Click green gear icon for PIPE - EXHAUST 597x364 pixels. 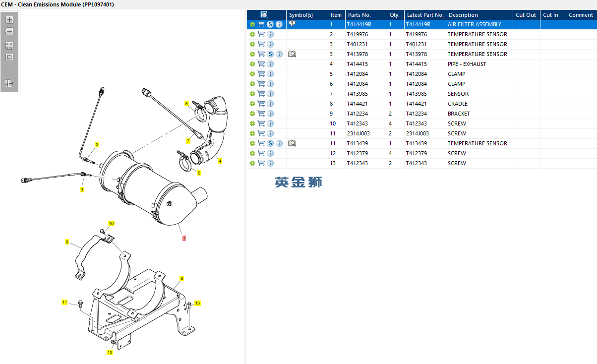click(x=252, y=64)
